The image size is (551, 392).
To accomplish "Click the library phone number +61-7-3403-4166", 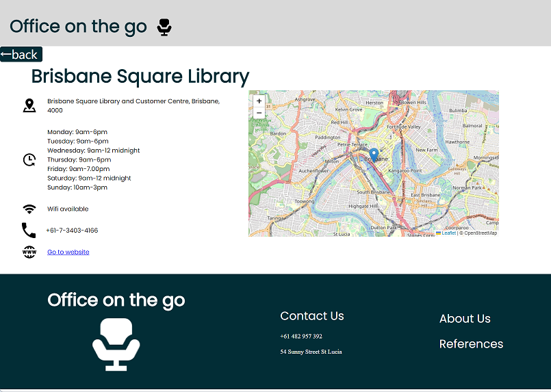I will click(72, 231).
